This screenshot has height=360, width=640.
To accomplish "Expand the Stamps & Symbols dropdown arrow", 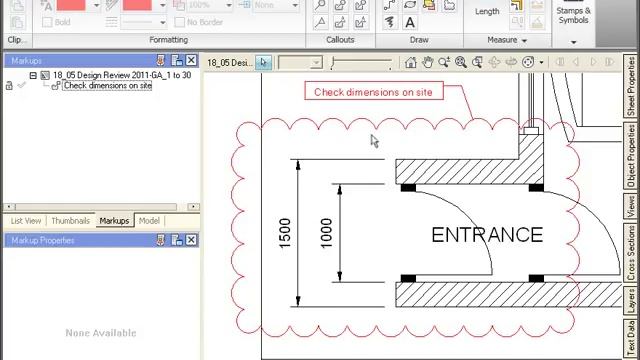I will tap(573, 42).
